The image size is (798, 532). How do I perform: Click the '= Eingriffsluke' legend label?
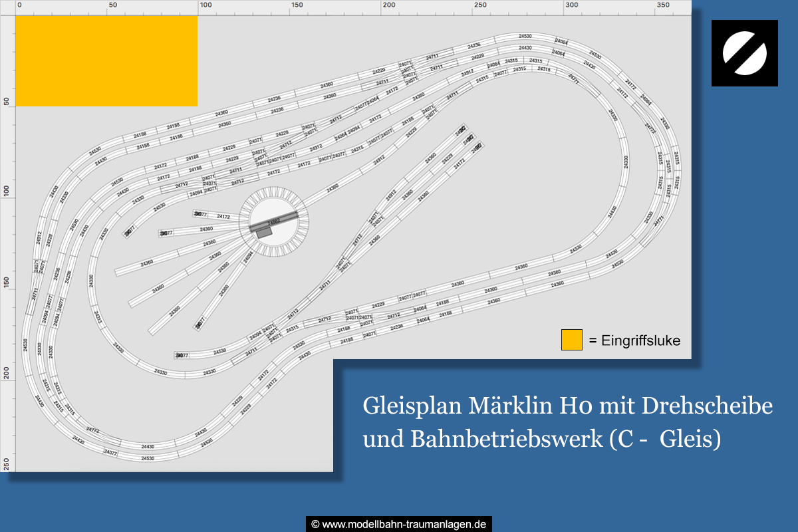pyautogui.click(x=634, y=340)
